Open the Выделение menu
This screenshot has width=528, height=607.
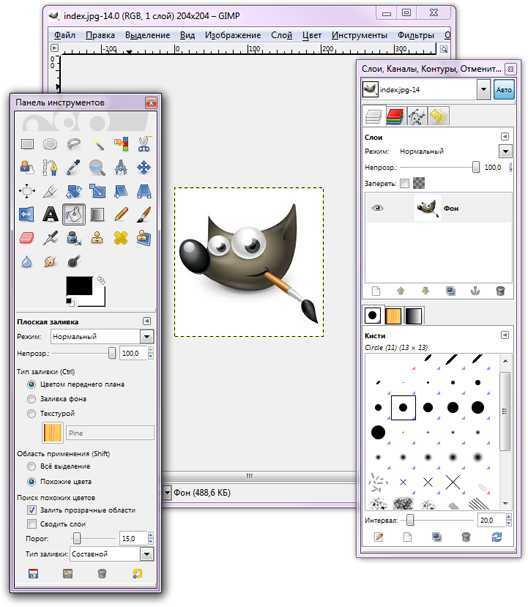point(147,35)
